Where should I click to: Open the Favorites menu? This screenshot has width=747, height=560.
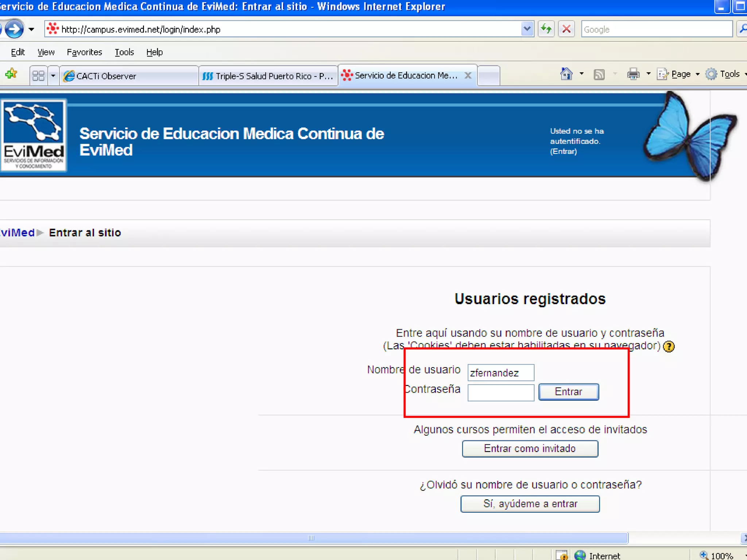[x=84, y=52]
